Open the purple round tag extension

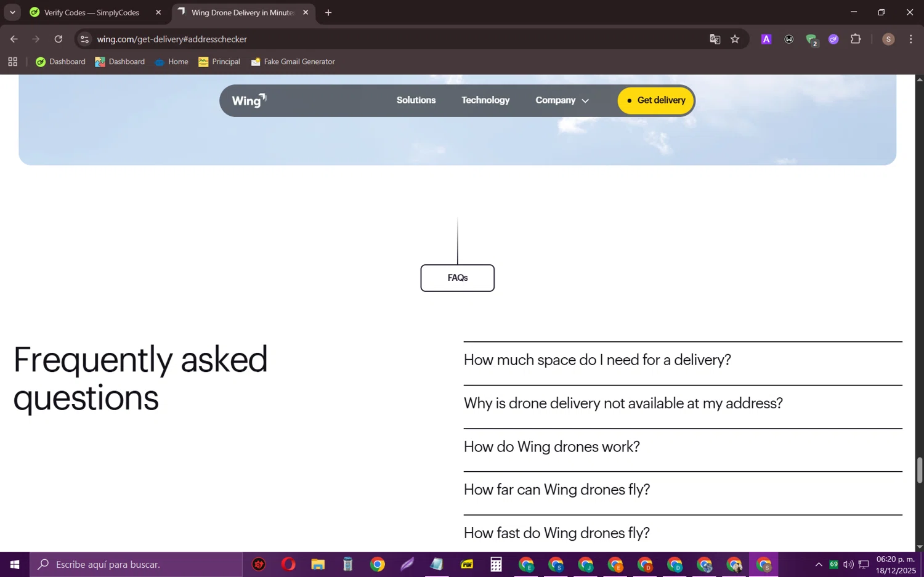point(833,39)
